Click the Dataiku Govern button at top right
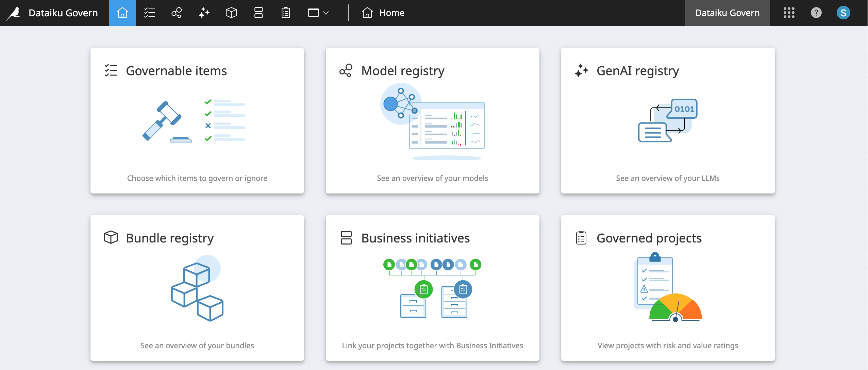The width and height of the screenshot is (868, 370). pyautogui.click(x=727, y=13)
